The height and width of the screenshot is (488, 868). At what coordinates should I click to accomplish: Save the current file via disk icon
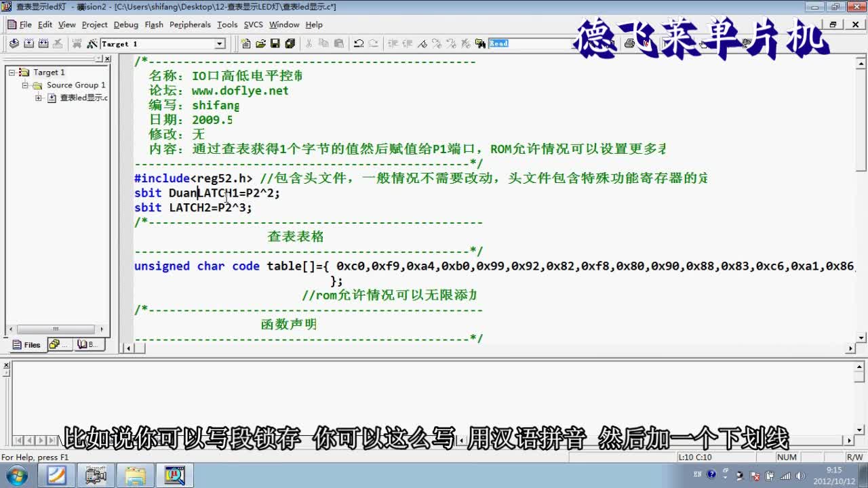pyautogui.click(x=275, y=43)
